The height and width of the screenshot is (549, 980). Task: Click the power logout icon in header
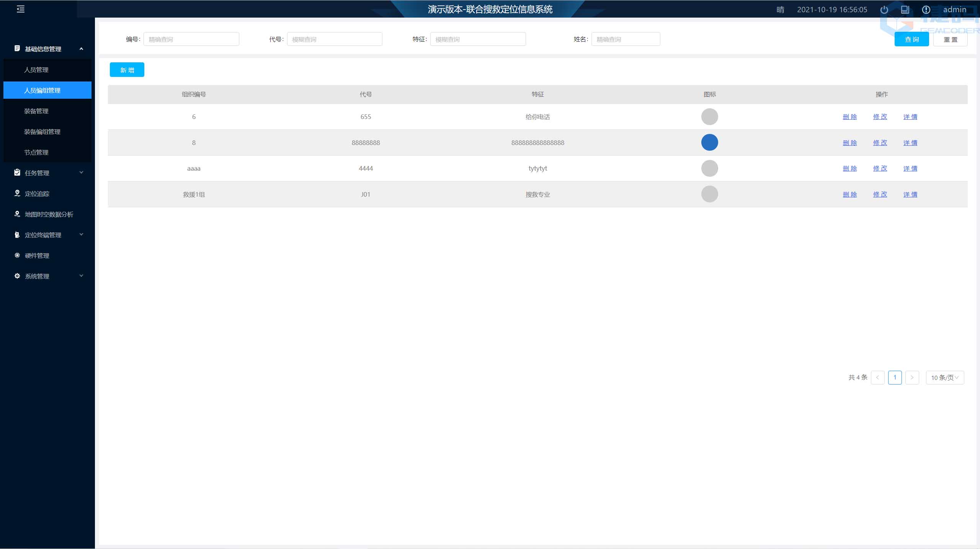pos(884,10)
